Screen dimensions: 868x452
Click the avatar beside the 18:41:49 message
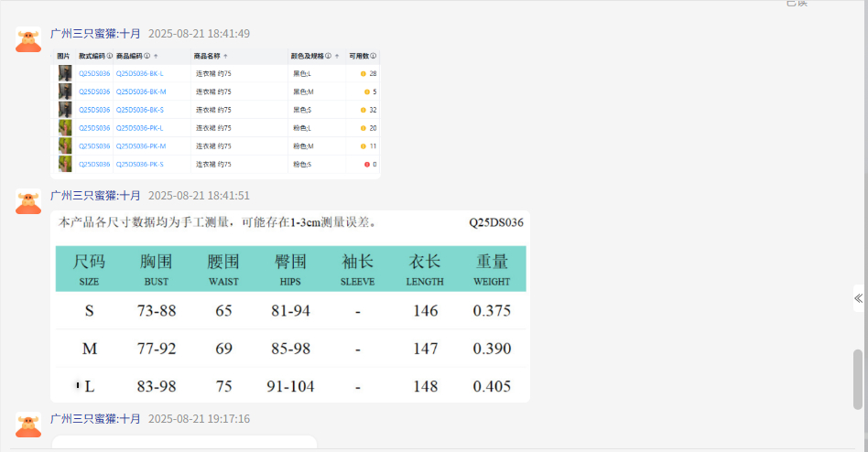point(28,39)
